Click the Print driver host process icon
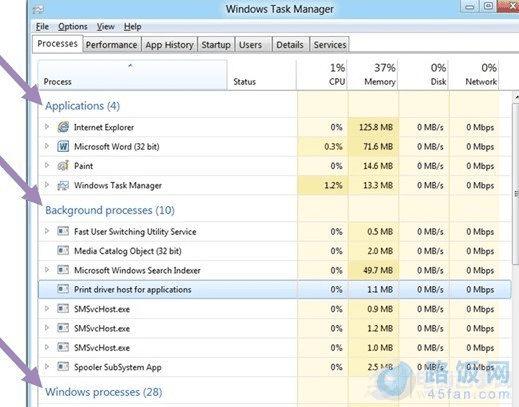Image resolution: width=519 pixels, height=407 pixels. click(63, 289)
